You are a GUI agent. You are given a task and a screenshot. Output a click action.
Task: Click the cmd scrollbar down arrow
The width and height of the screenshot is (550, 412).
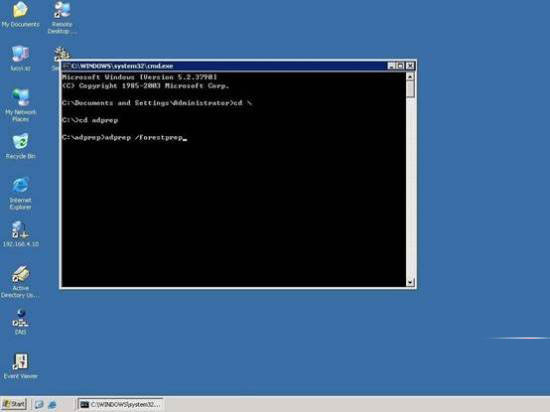(410, 282)
